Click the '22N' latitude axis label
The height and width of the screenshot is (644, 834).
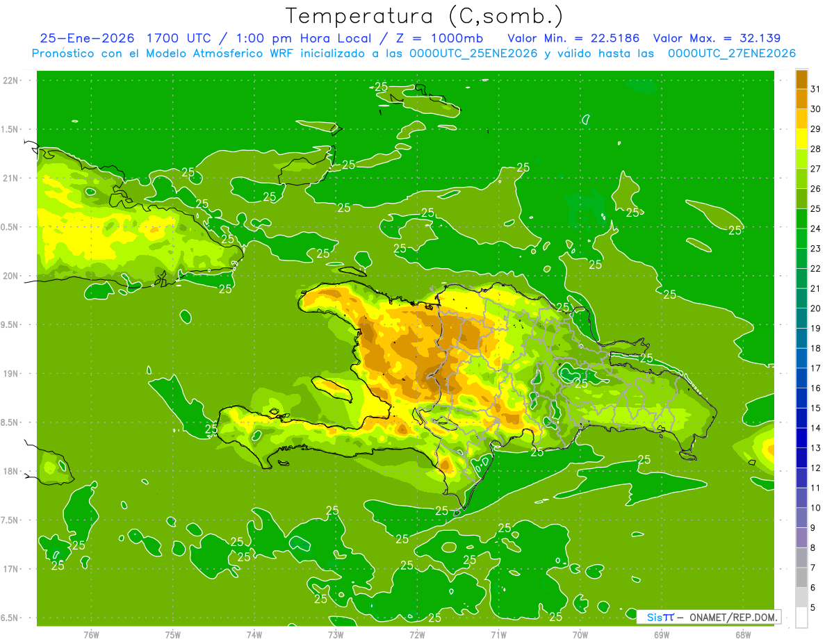(10, 81)
